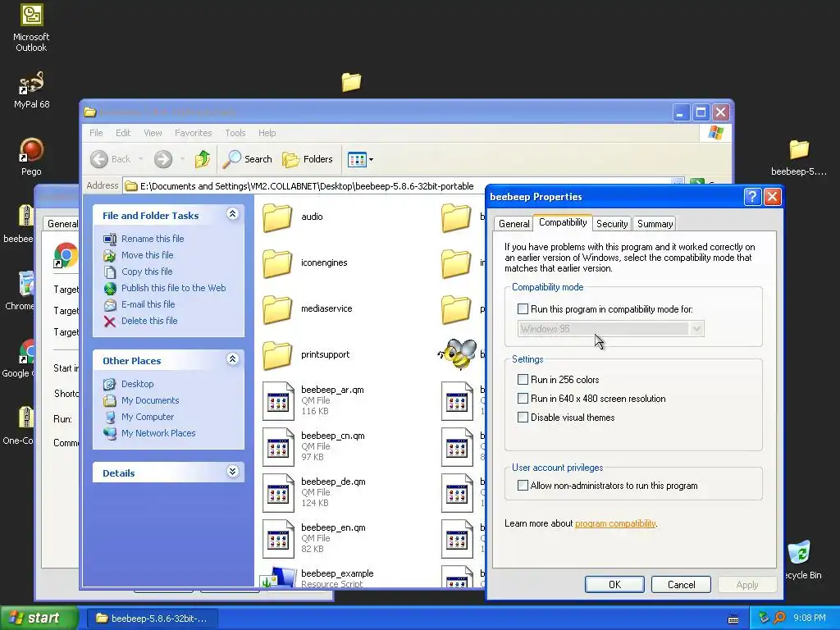Click the clock showing 9:08 PM
840x630 pixels.
(810, 618)
